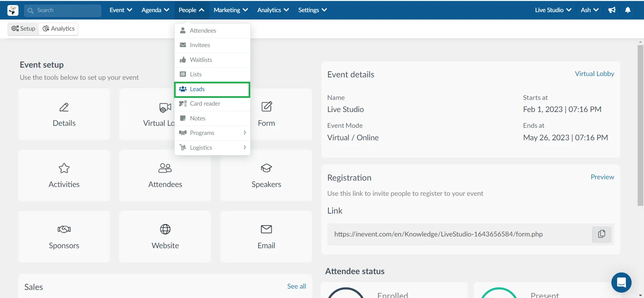Open the chat support bubble
This screenshot has width=644, height=298.
coord(621,283)
